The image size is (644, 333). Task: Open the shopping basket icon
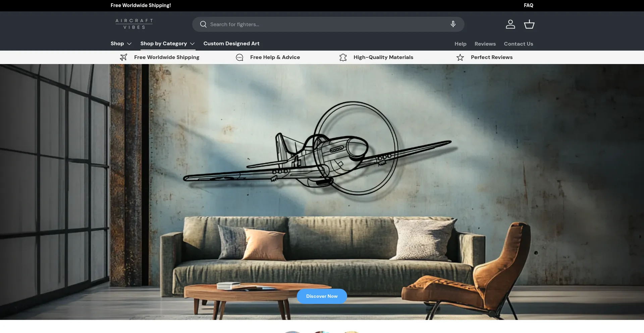pyautogui.click(x=529, y=24)
